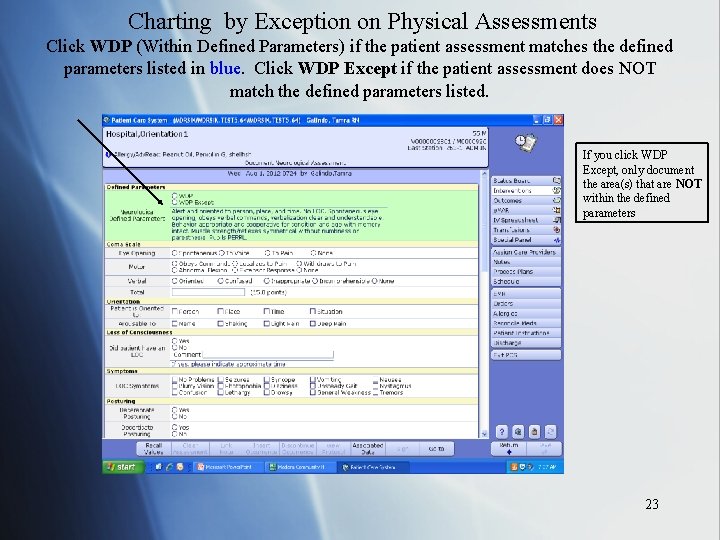Select To Pain for Eye Opening
The height and width of the screenshot is (540, 720).
[x=267, y=253]
